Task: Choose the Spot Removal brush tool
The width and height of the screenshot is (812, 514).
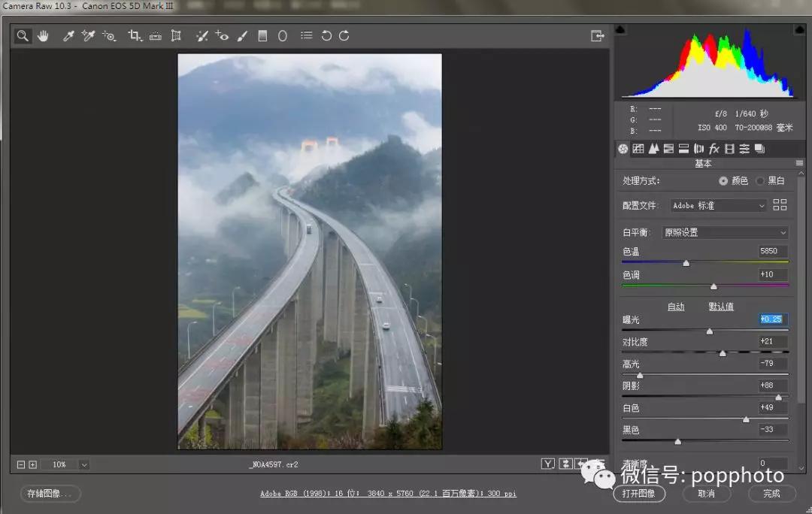Action: (x=201, y=35)
